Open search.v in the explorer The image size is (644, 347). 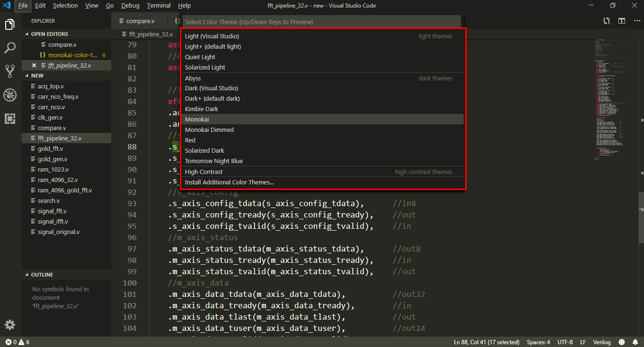66,200
